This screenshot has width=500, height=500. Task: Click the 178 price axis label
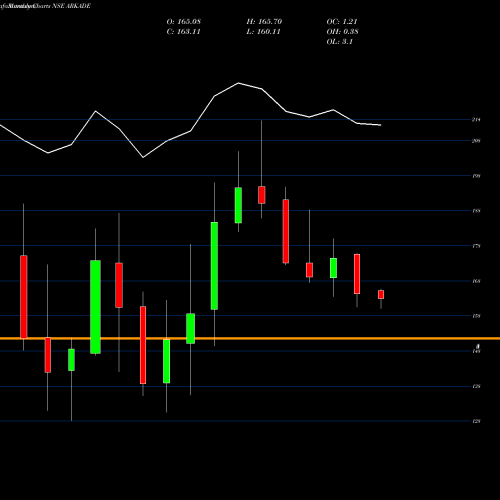pos(476,246)
